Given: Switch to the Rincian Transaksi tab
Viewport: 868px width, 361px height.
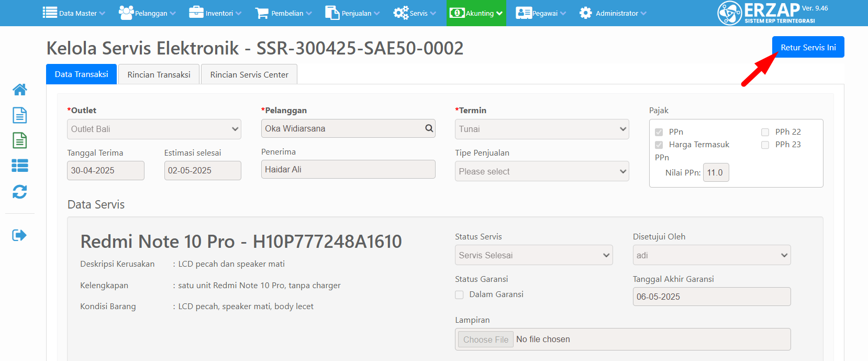Looking at the screenshot, I should [159, 74].
